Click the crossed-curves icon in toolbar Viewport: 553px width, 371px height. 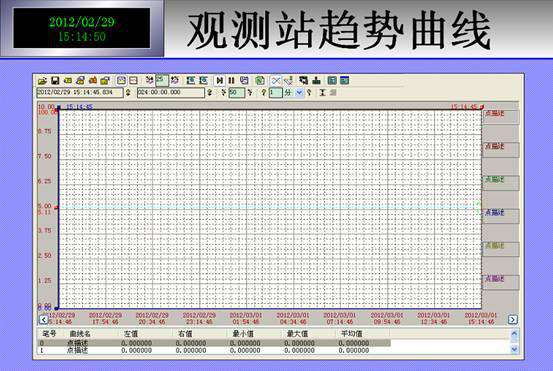pos(276,81)
